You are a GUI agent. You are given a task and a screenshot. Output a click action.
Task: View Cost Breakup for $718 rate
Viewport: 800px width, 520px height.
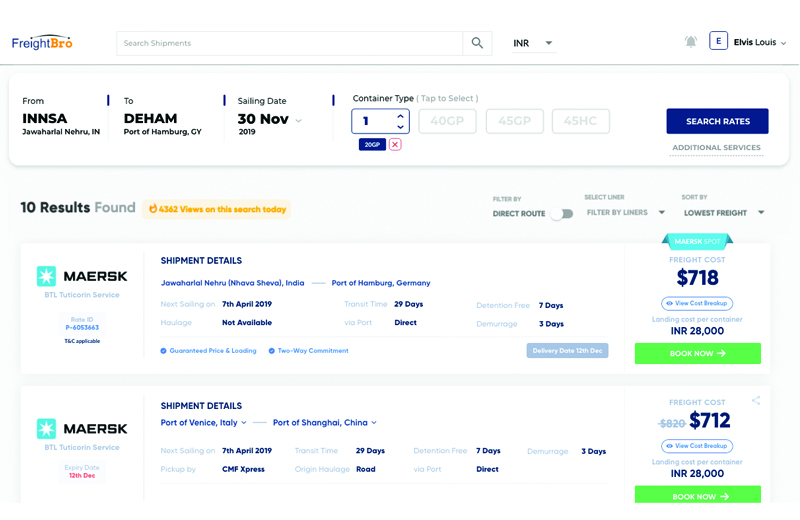click(697, 303)
